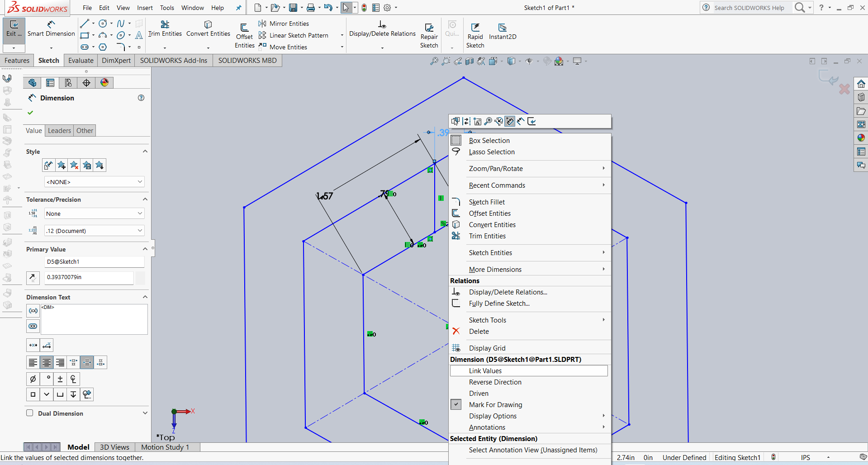Choose Reverse Direction menu item
The width and height of the screenshot is (868, 465).
click(530, 382)
